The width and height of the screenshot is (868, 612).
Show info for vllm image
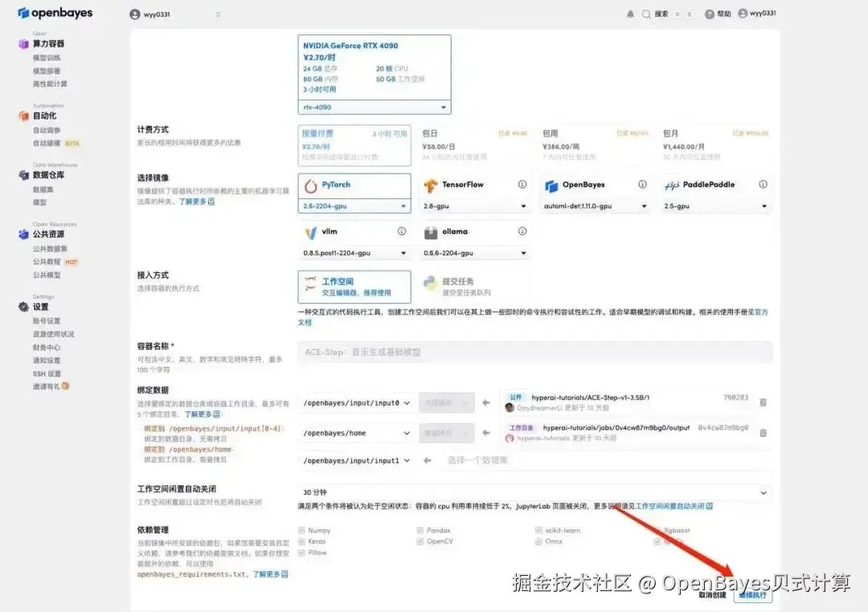tap(401, 231)
